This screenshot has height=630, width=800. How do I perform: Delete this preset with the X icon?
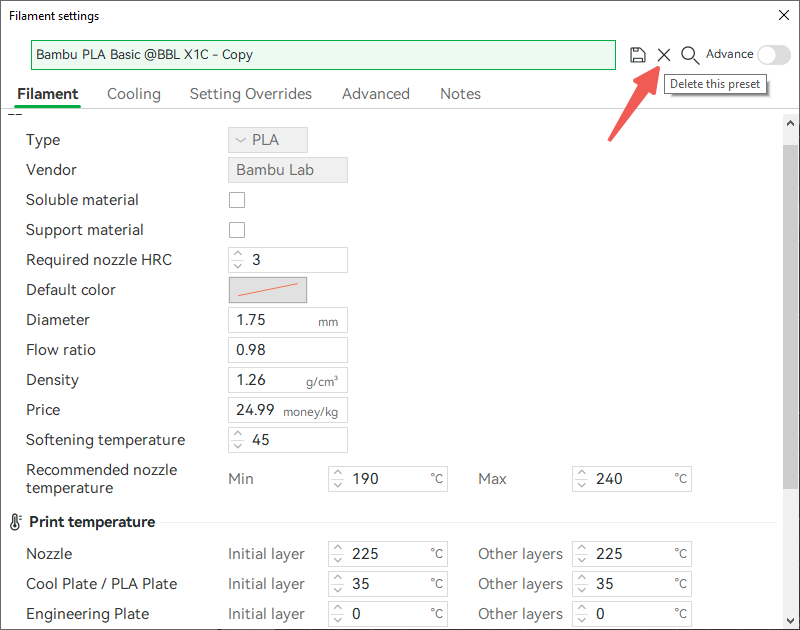point(664,55)
